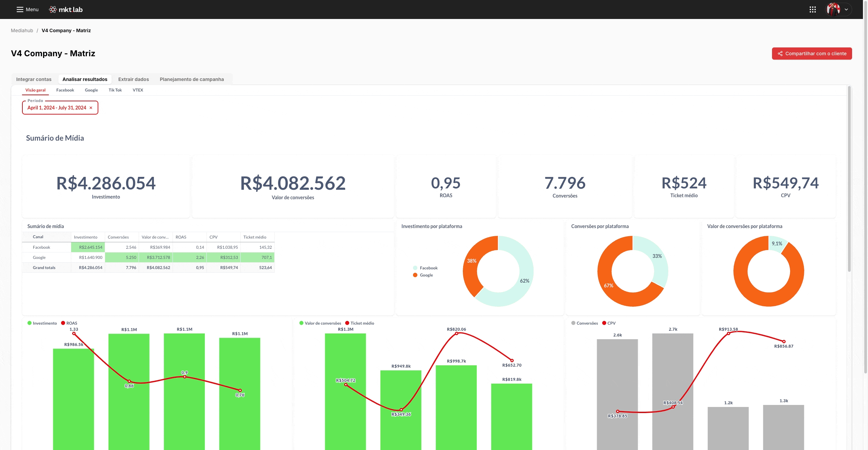Switch to Integrar contas tab

pos(34,79)
